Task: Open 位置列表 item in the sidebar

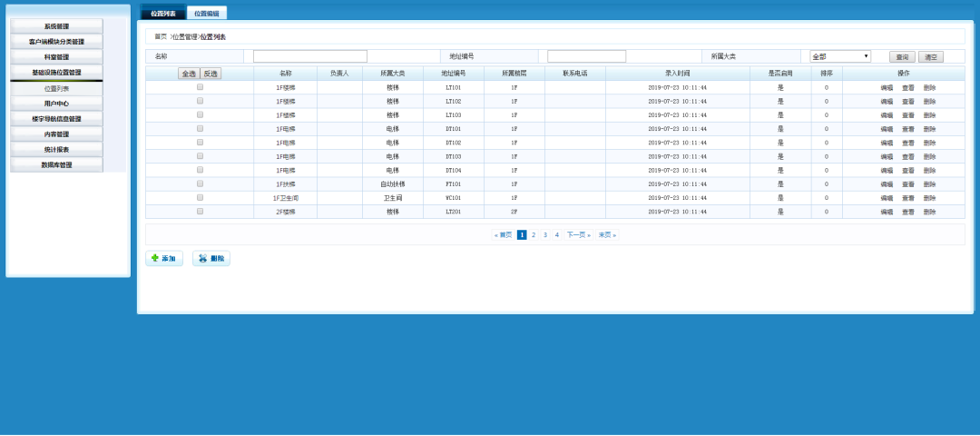Action: pyautogui.click(x=56, y=88)
